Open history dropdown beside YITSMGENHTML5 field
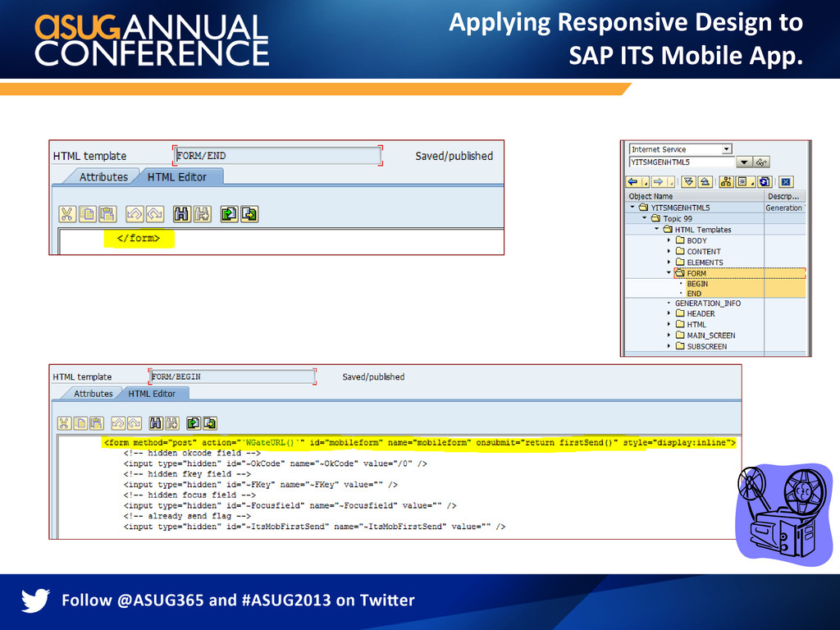Screen dimensions: 840x630 click(x=743, y=162)
